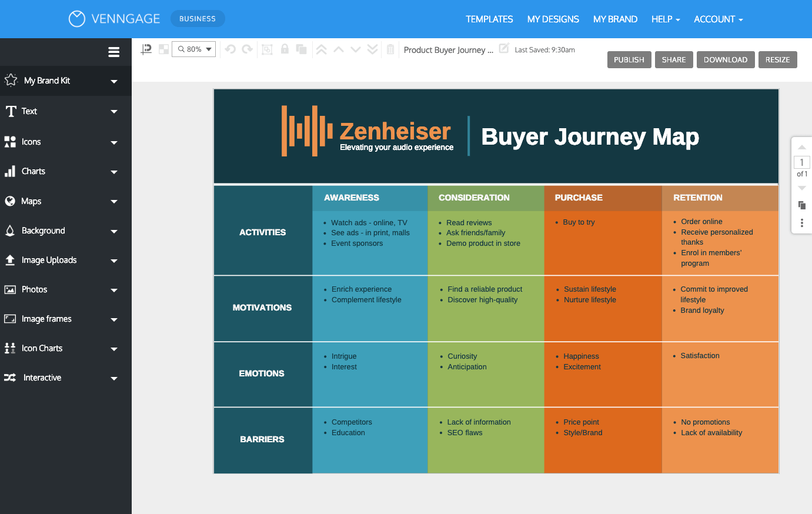Click the Photos picture icon
Image resolution: width=812 pixels, height=514 pixels.
(10, 289)
